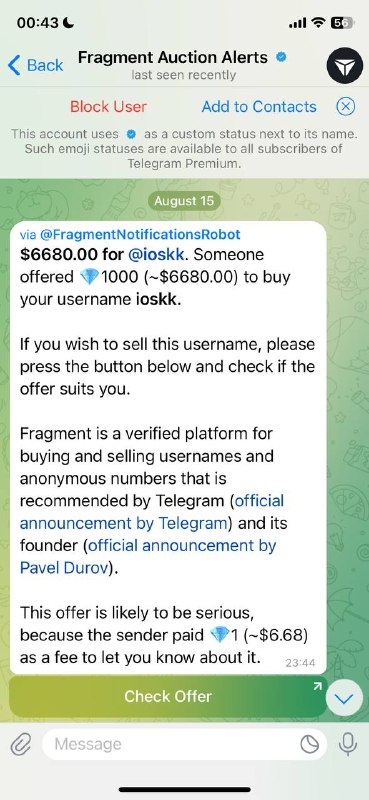Image resolution: width=369 pixels, height=800 pixels.
Task: Follow 'official announcement by Pavel Durov' link
Action: pyautogui.click(x=148, y=557)
